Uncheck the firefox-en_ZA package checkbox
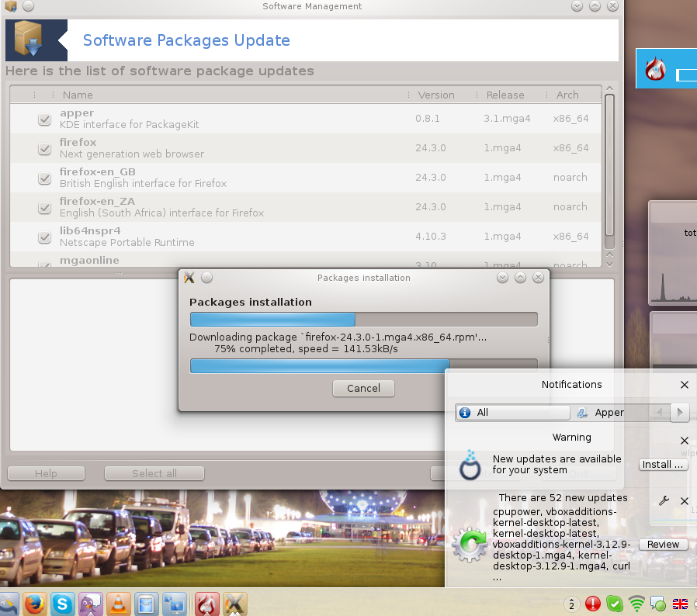Screen dimensions: 697x616 (44, 208)
